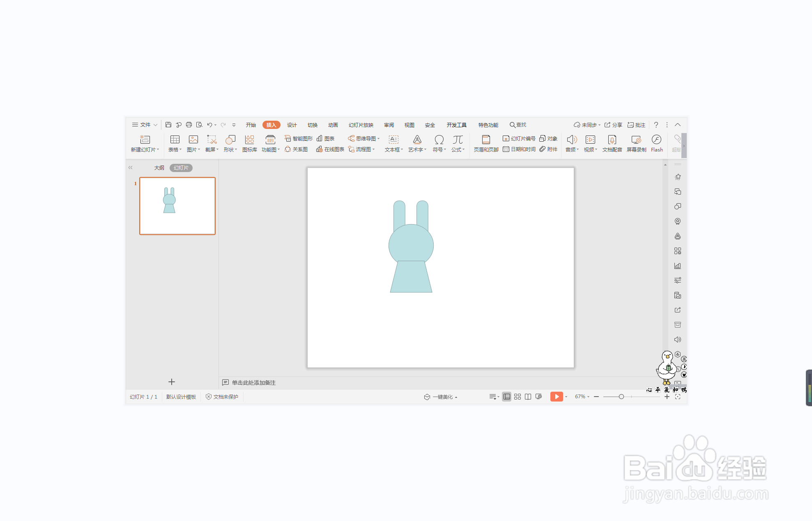This screenshot has height=521, width=812.
Task: Insert a picture with 图片 icon
Action: coord(193,144)
